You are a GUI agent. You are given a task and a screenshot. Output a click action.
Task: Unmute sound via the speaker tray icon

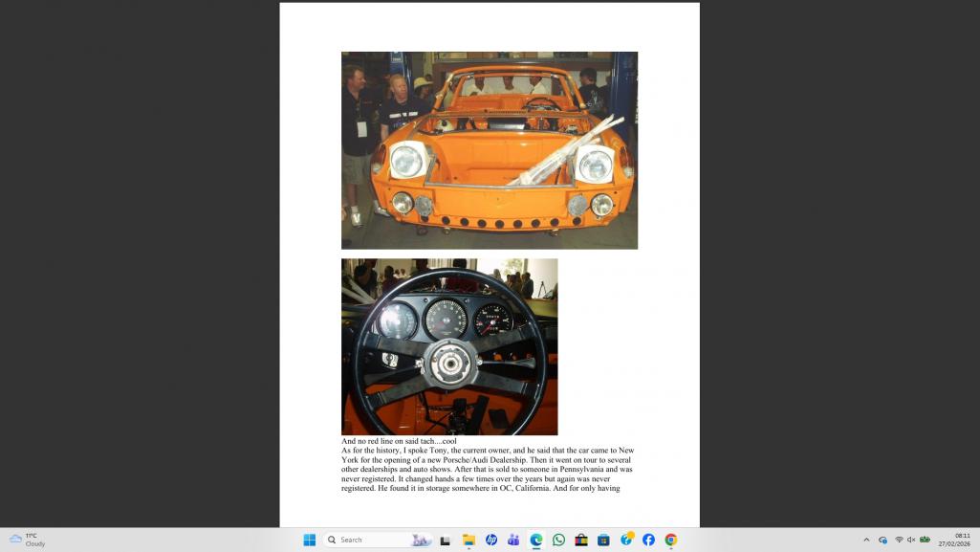pyautogui.click(x=911, y=540)
